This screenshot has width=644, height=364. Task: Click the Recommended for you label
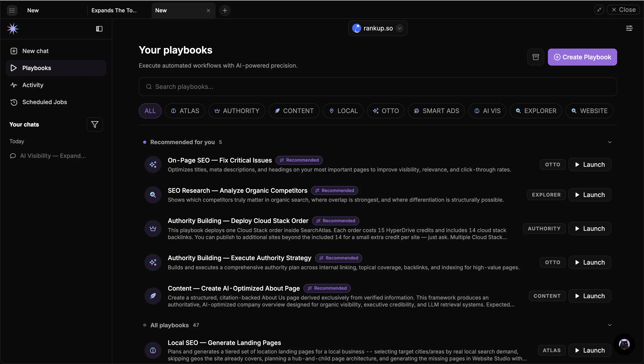click(x=182, y=142)
